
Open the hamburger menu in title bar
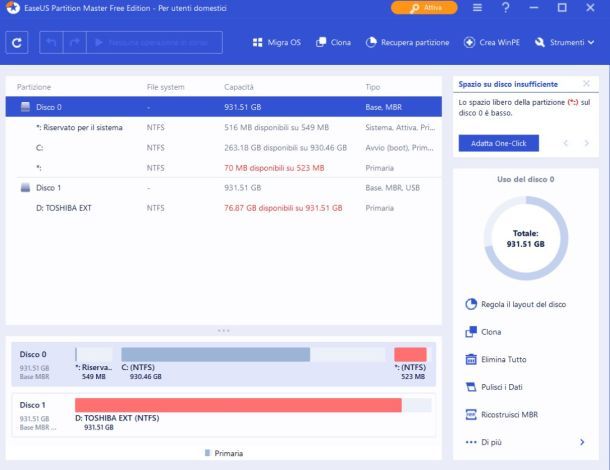[477, 8]
